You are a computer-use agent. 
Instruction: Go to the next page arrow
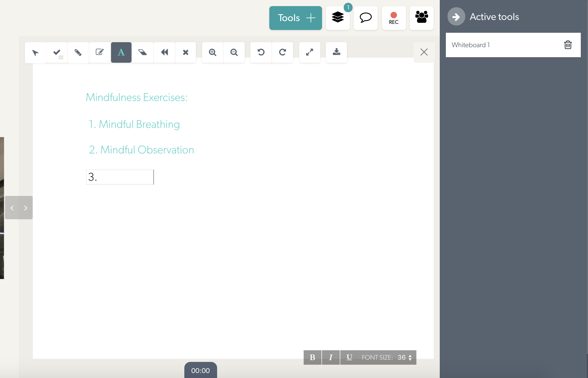[x=26, y=208]
